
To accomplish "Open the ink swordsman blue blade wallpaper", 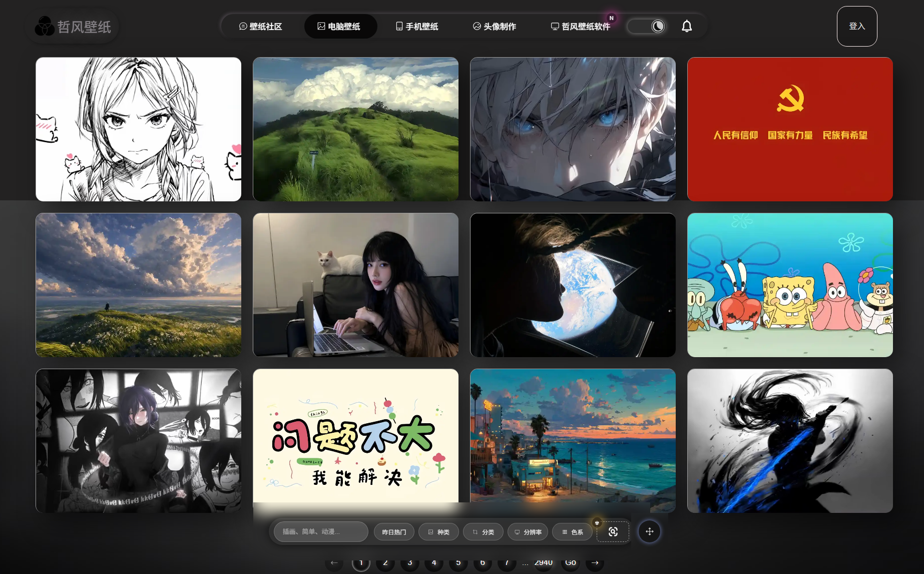I will pyautogui.click(x=790, y=441).
